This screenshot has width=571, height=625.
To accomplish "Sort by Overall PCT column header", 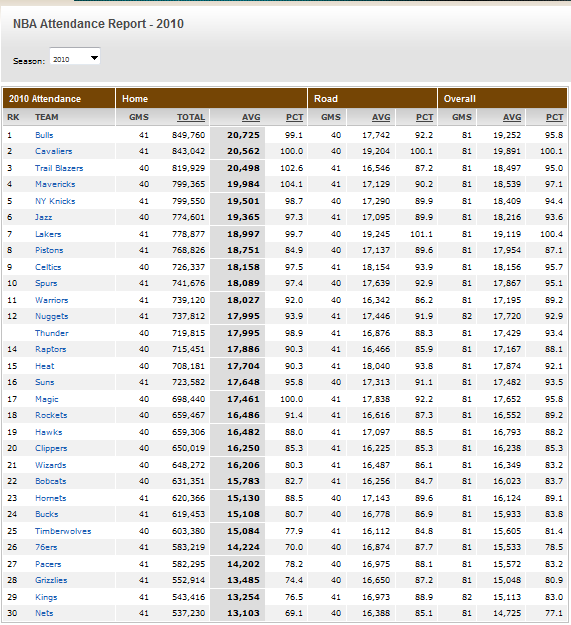I will pos(554,117).
